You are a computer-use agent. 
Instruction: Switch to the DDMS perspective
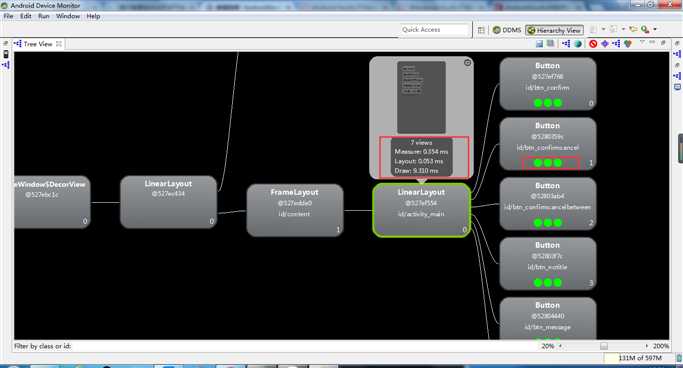coord(507,30)
